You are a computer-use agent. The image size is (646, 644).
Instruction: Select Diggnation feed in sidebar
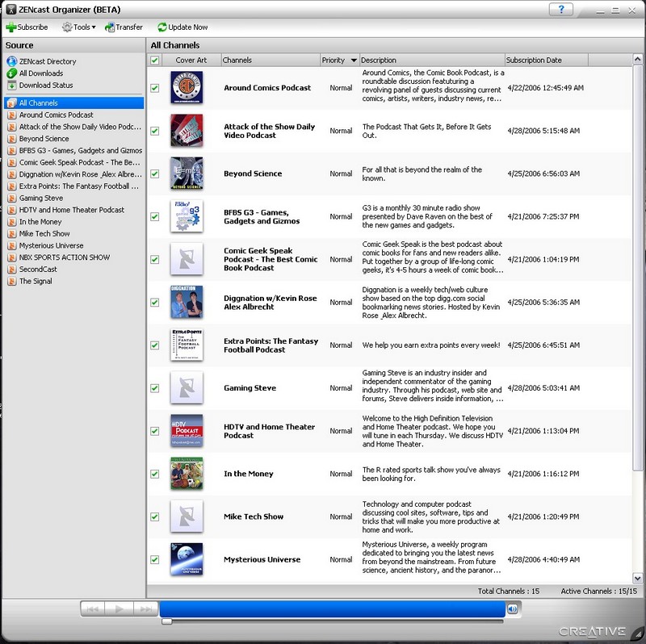[74, 174]
